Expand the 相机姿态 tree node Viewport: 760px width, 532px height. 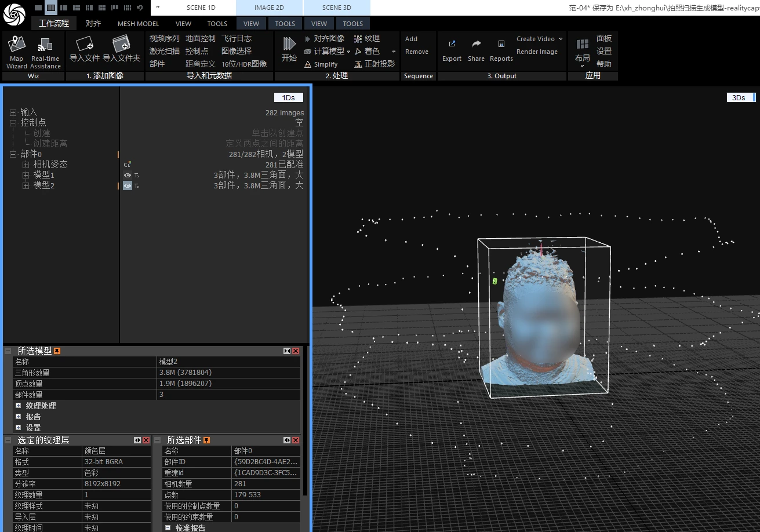click(26, 165)
